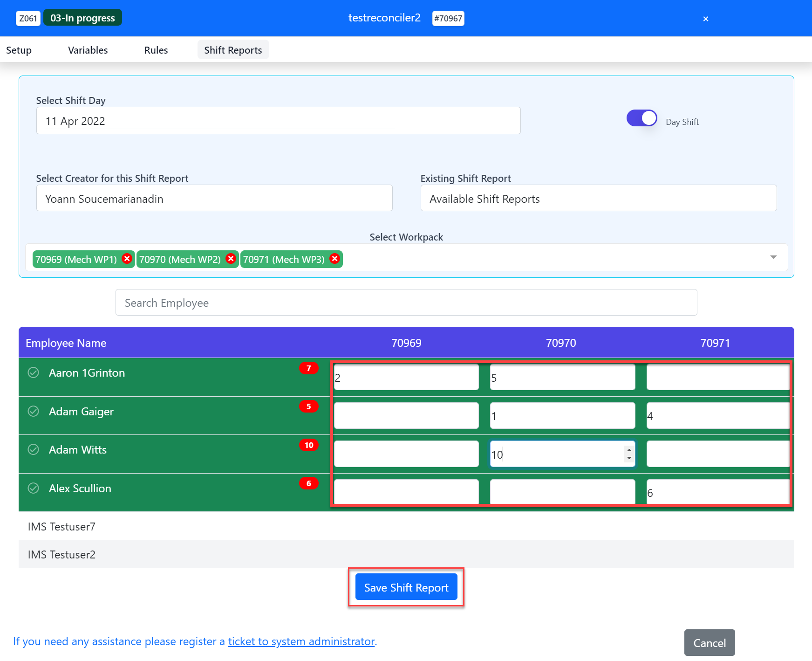Edit Aaron 1Grinton's 70970 hours field

[x=562, y=377]
